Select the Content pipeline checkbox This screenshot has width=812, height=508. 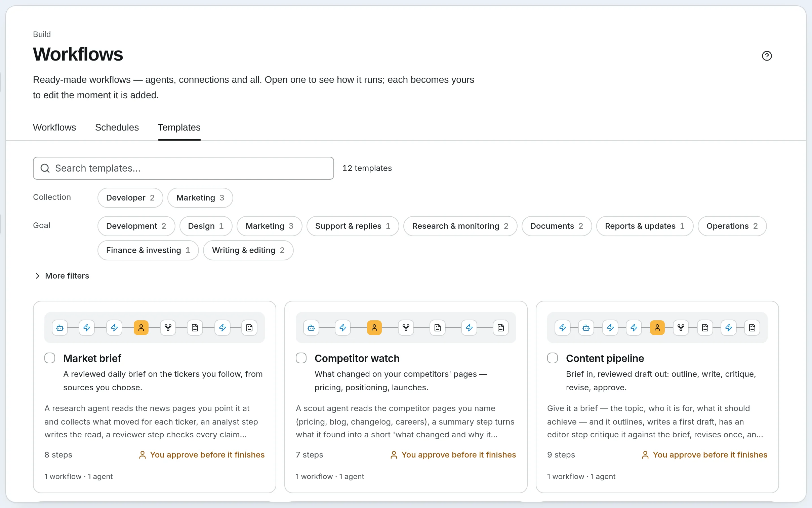553,358
